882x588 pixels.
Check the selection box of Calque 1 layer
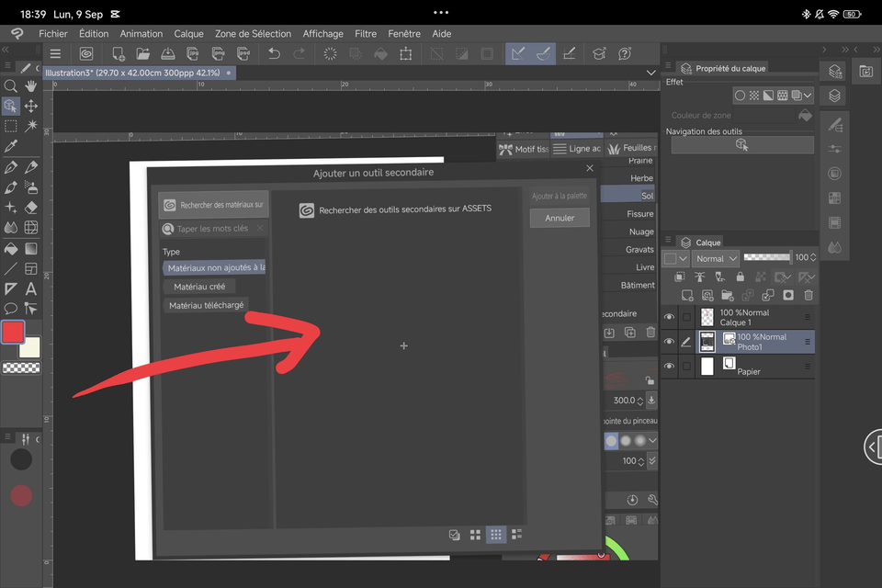(x=686, y=317)
